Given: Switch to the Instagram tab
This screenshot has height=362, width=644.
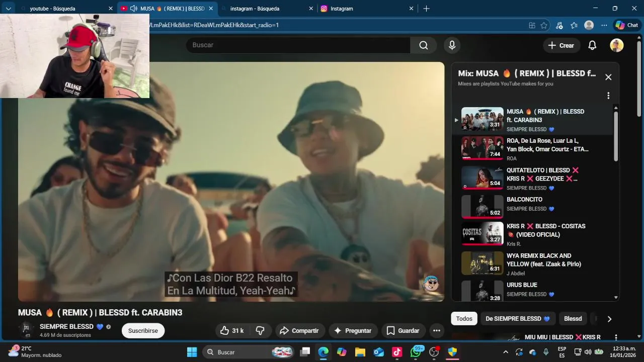Looking at the screenshot, I should click(367, 9).
